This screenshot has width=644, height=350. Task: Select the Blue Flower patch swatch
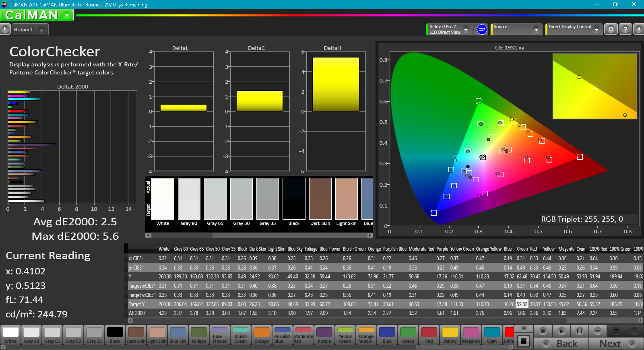pyautogui.click(x=220, y=335)
